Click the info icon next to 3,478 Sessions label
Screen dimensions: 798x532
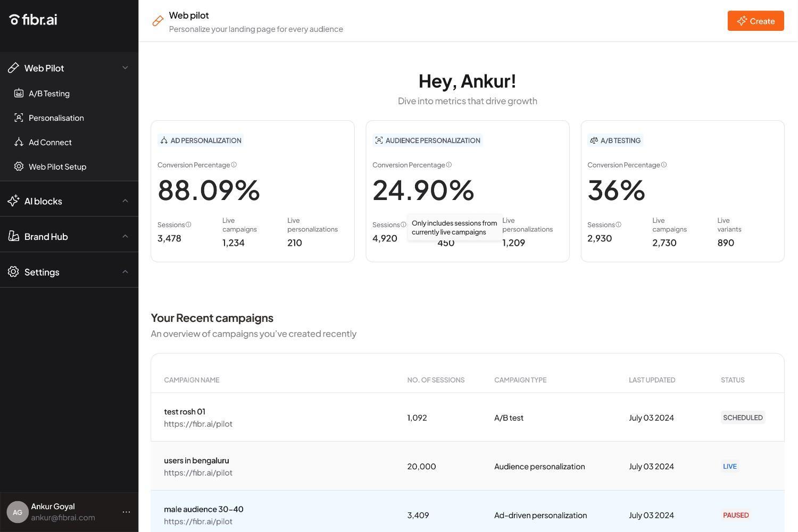[188, 225]
